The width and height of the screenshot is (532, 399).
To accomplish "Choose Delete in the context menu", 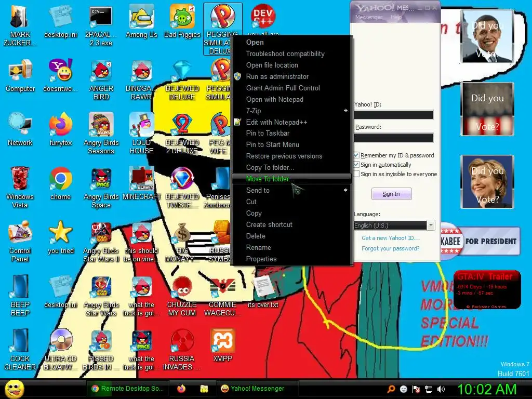I will click(291, 236).
